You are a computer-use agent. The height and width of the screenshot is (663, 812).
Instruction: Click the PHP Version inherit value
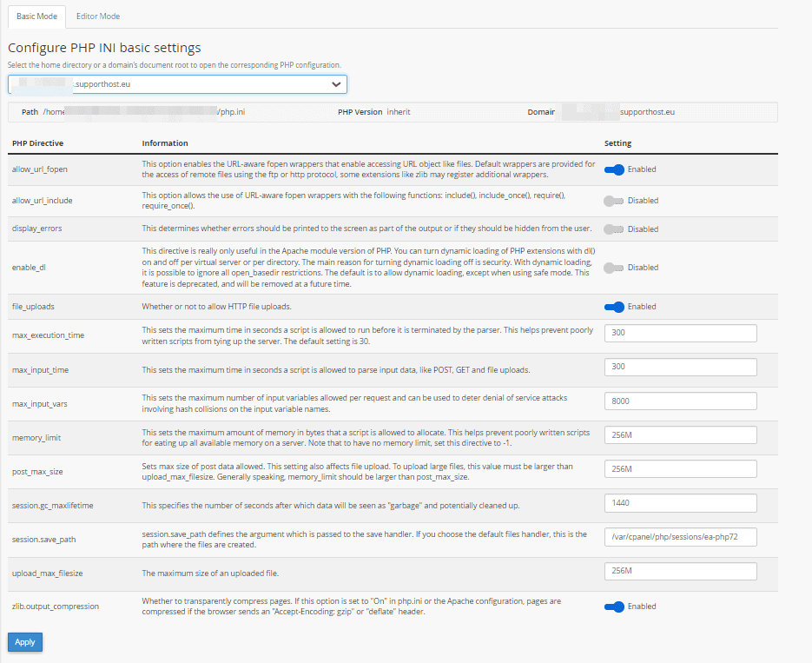[x=399, y=112]
